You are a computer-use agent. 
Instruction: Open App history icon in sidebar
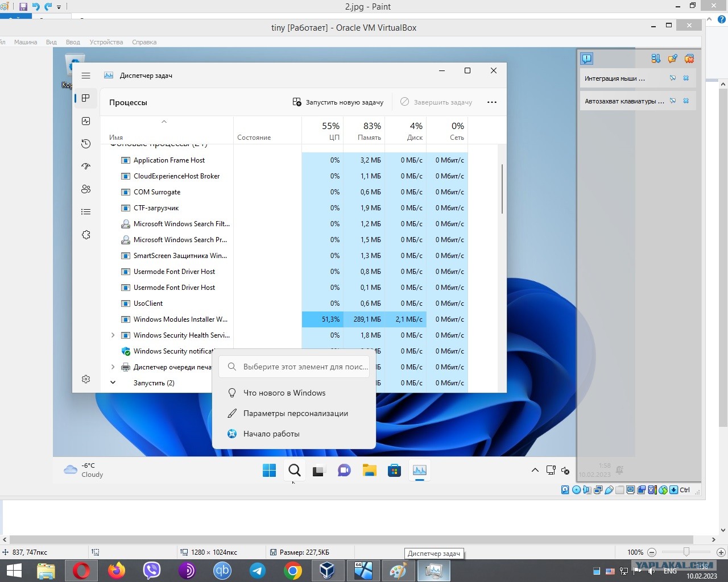tap(86, 144)
